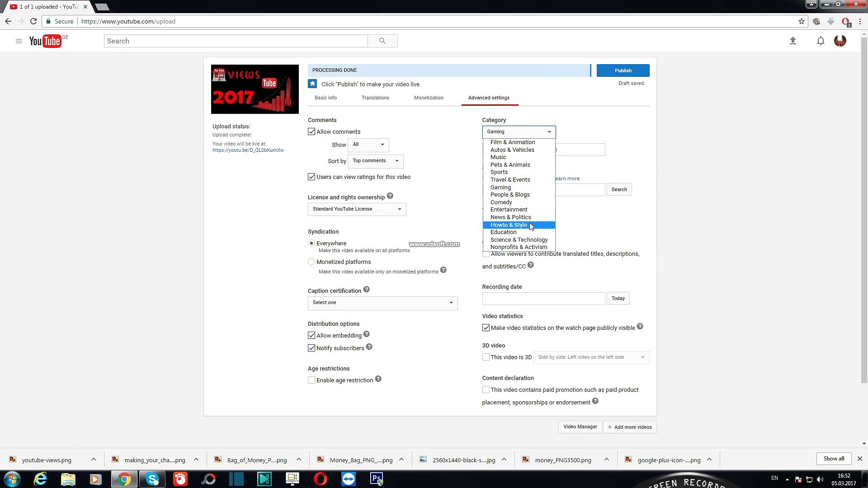The height and width of the screenshot is (488, 868).
Task: Open the YouTube upload icon
Action: tap(793, 41)
